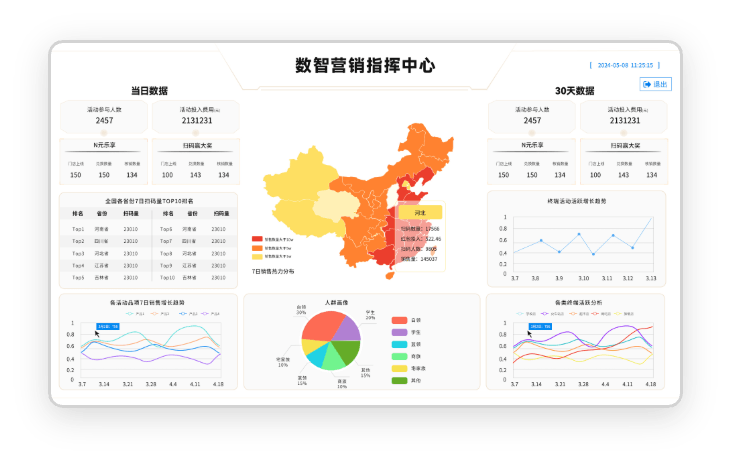731x464 pixels.
Task: Click the blue tooltip label on the 7日 sales chart
Action: [108, 326]
